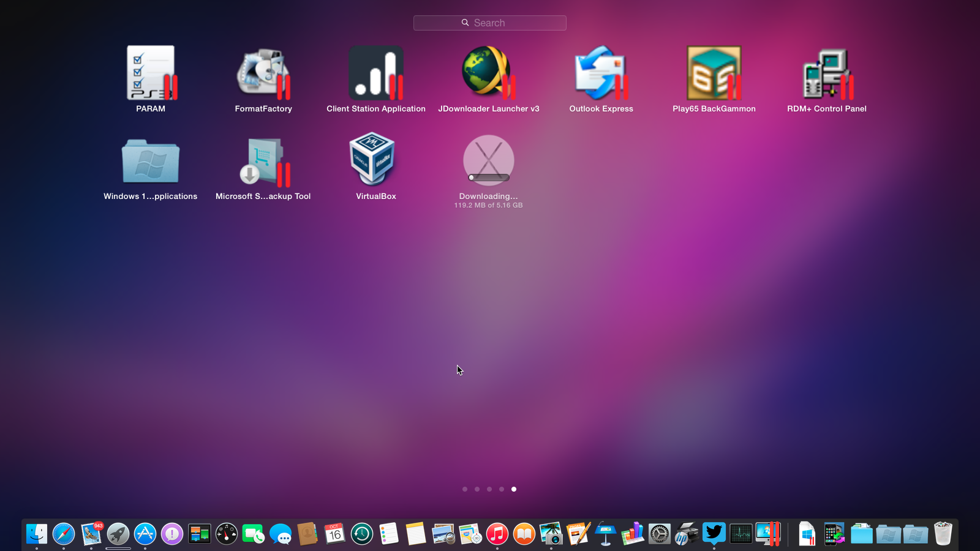Open the App Store from Dock

click(145, 534)
